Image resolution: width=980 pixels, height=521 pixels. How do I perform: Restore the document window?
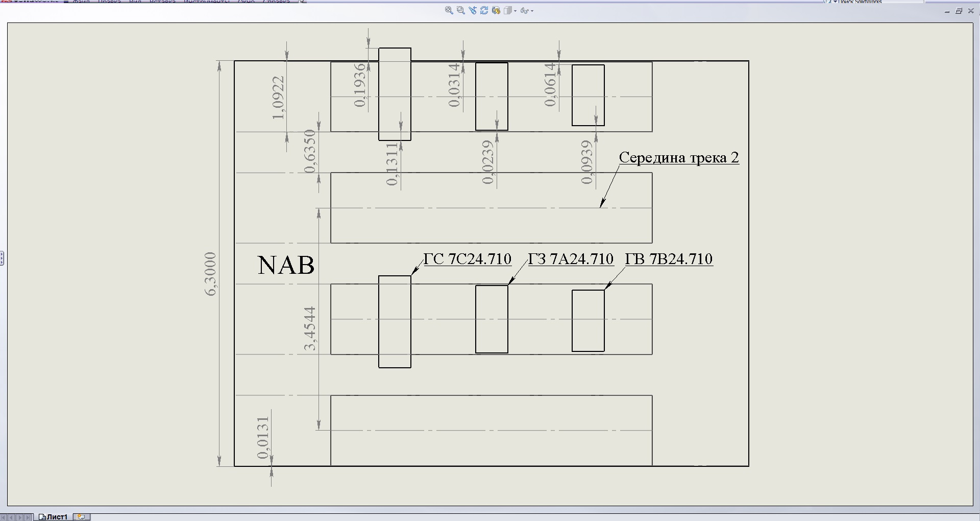[959, 11]
